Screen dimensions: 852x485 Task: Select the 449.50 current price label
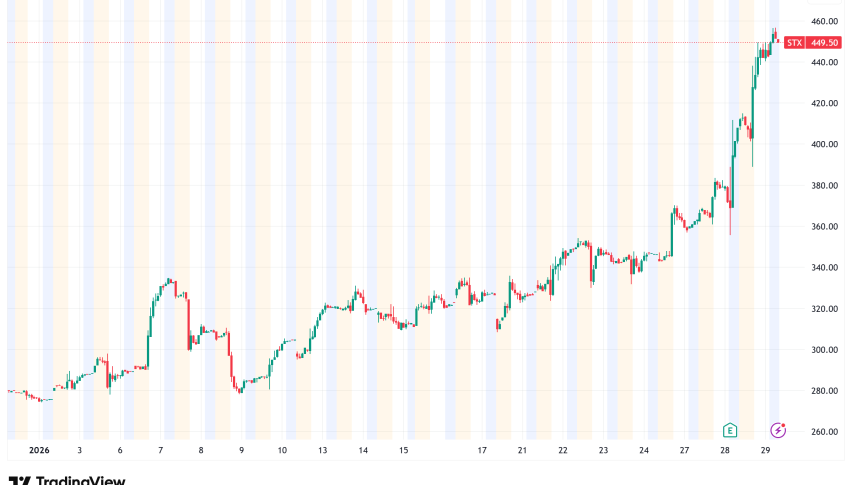point(826,42)
